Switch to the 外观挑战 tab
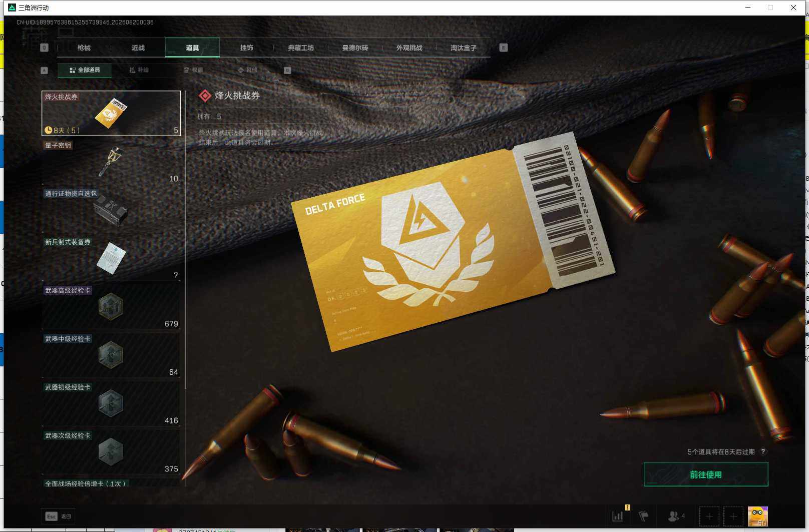The image size is (809, 532). [410, 48]
